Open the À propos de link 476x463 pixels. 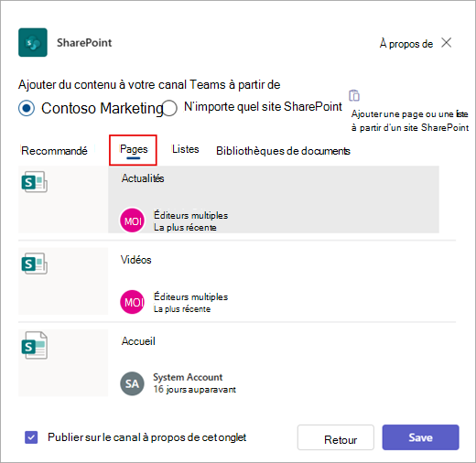[x=406, y=44]
